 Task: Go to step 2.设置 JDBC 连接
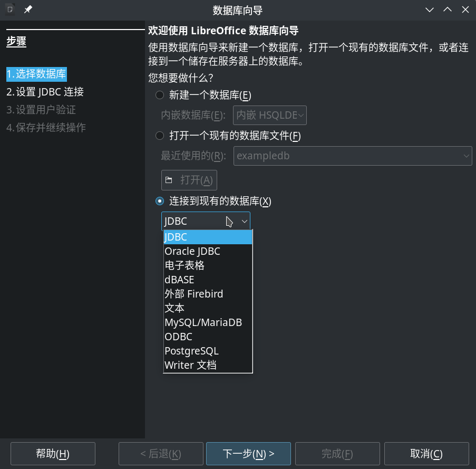45,92
